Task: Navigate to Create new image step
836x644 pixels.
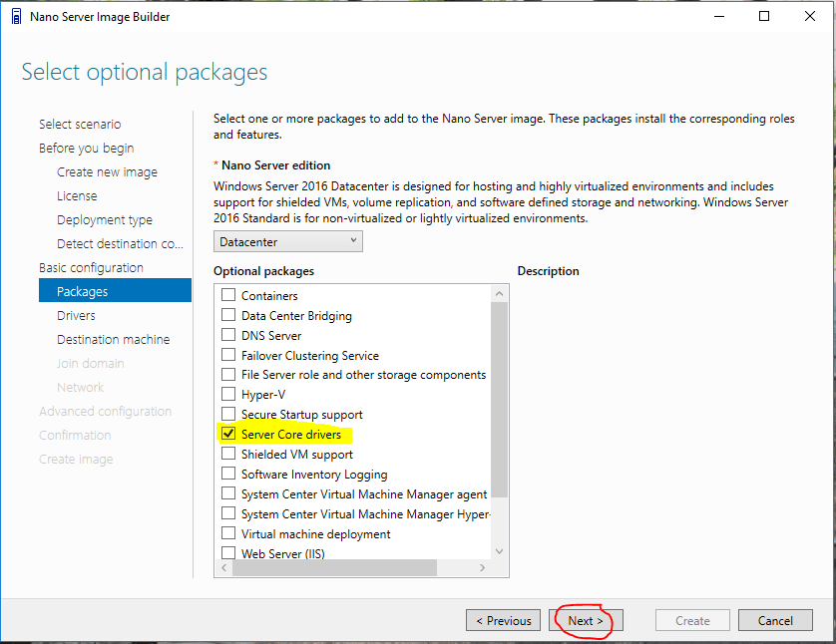Action: (x=107, y=172)
